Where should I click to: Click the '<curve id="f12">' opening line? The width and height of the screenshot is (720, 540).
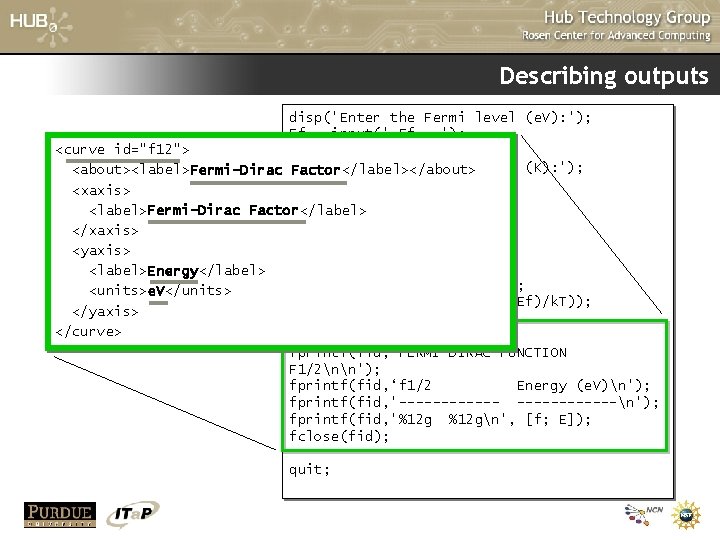click(x=122, y=150)
